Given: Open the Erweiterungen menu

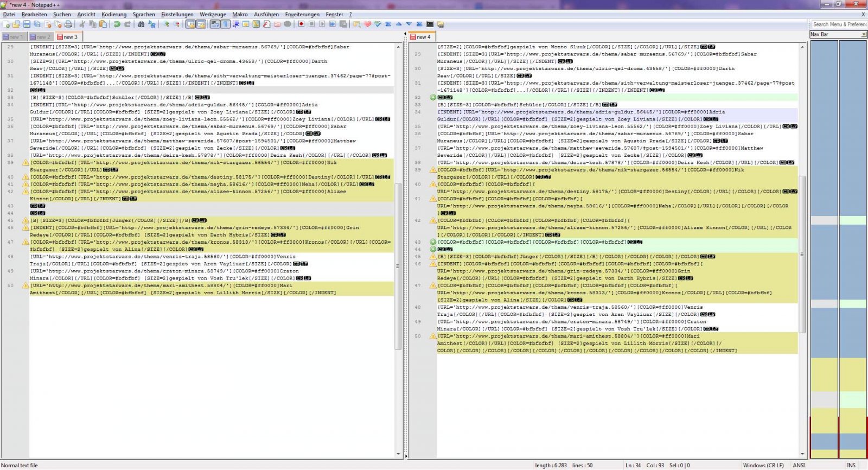Looking at the screenshot, I should tap(302, 14).
